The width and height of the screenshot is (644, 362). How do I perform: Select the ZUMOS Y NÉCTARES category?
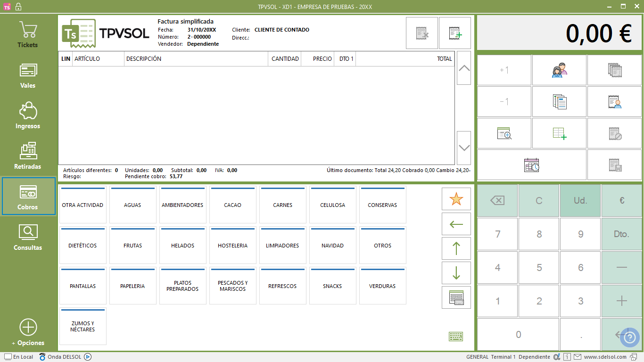point(83,327)
